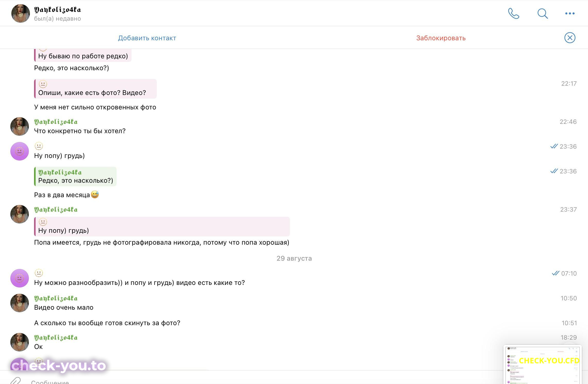Click purple emoji avatar at 23:36 message

click(20, 151)
